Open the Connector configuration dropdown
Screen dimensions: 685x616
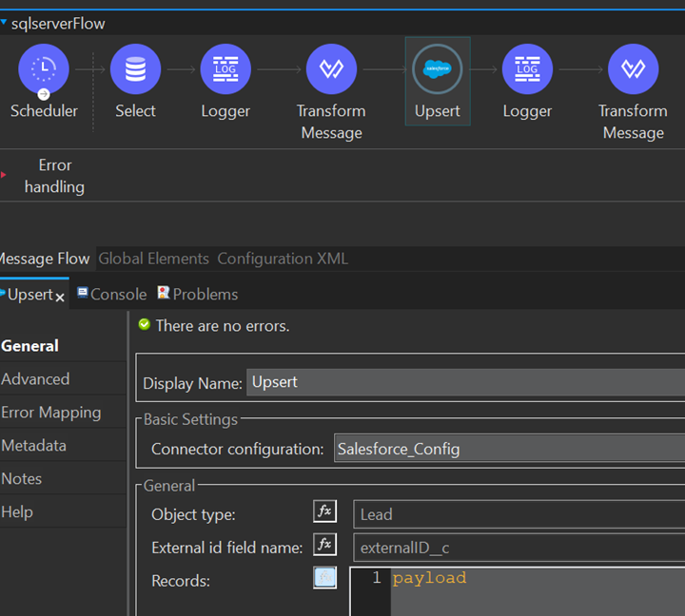point(509,448)
